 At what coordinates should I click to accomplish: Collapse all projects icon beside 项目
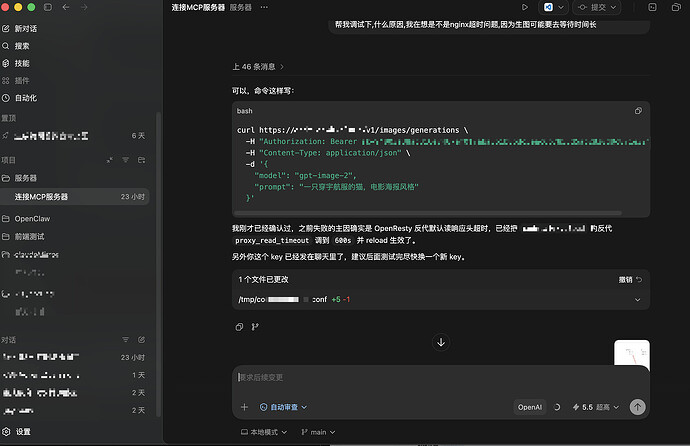(x=110, y=160)
